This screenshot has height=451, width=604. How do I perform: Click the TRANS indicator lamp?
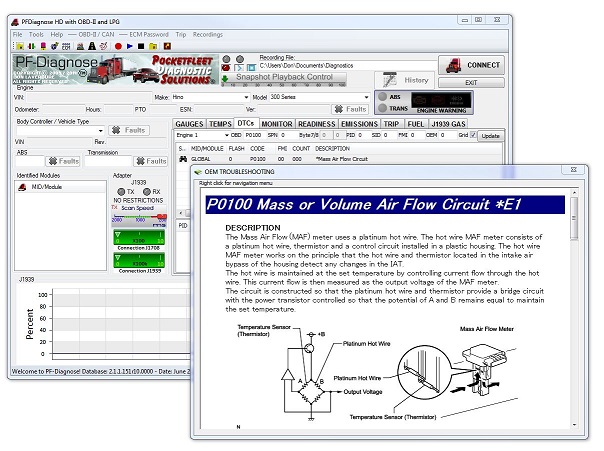click(x=383, y=108)
